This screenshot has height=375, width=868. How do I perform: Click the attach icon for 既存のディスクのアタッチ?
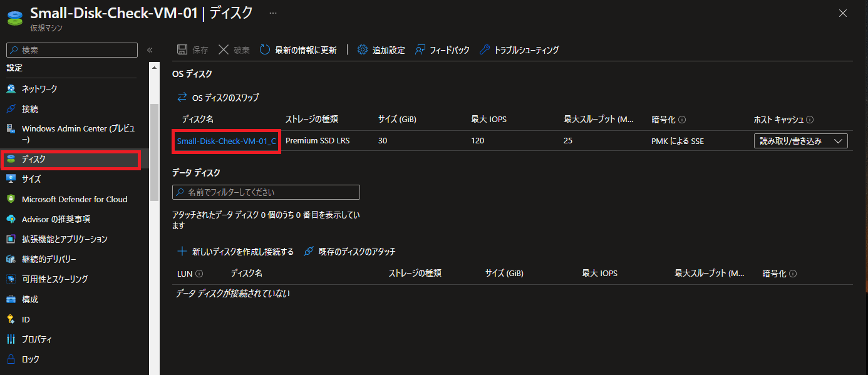tap(309, 252)
